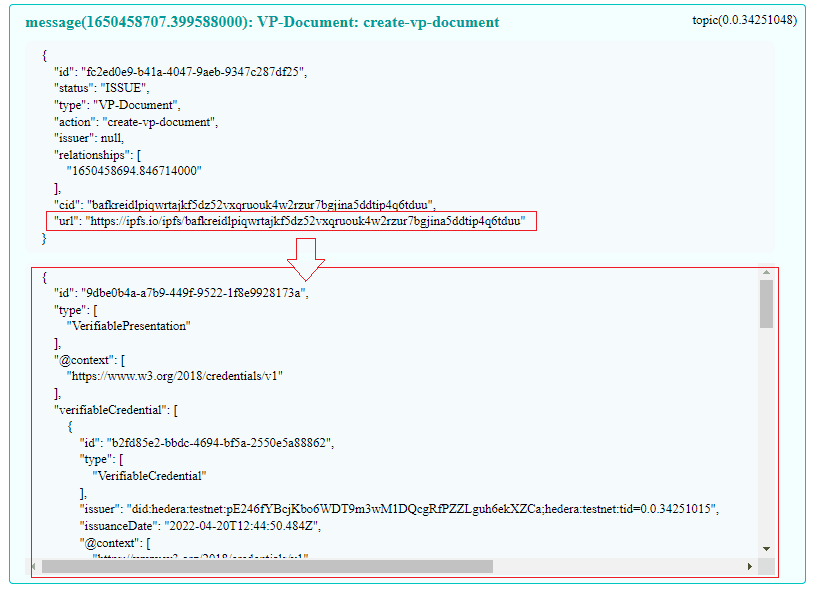Select the issuanceDate value line
This screenshot has width=839, height=591.
pos(216,525)
